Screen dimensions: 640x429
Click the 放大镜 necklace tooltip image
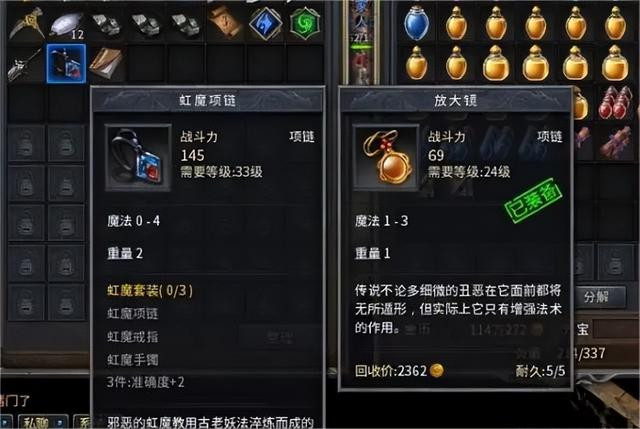pos(386,158)
